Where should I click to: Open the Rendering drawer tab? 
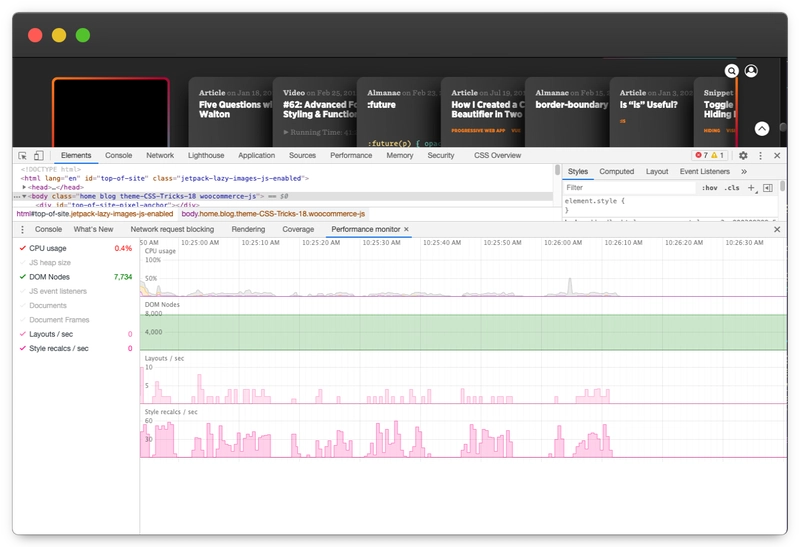(248, 230)
